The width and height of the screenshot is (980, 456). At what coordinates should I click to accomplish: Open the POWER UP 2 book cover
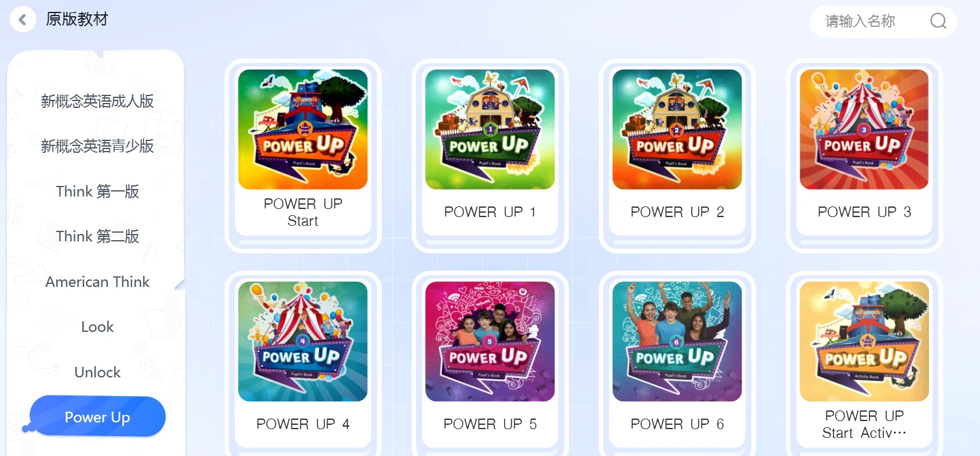(677, 130)
